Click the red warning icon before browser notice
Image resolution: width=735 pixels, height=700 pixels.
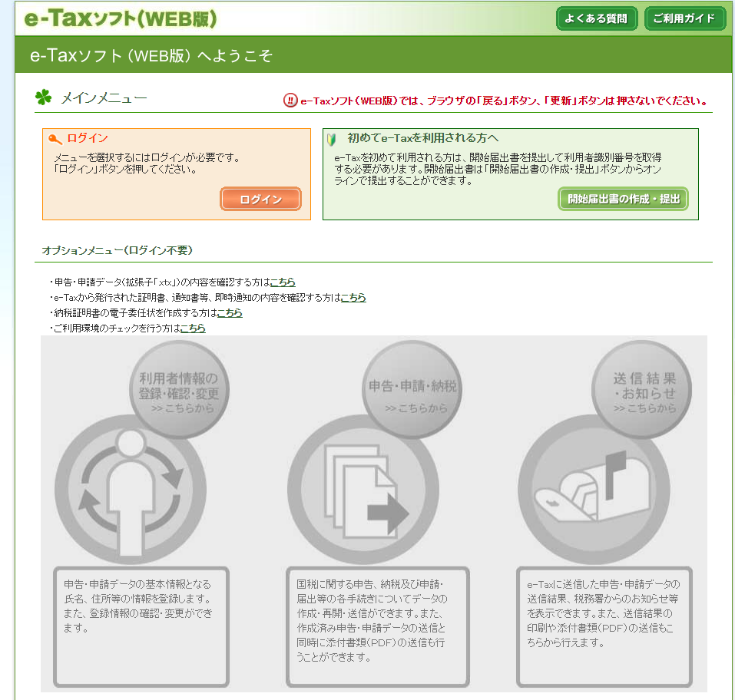(x=290, y=101)
